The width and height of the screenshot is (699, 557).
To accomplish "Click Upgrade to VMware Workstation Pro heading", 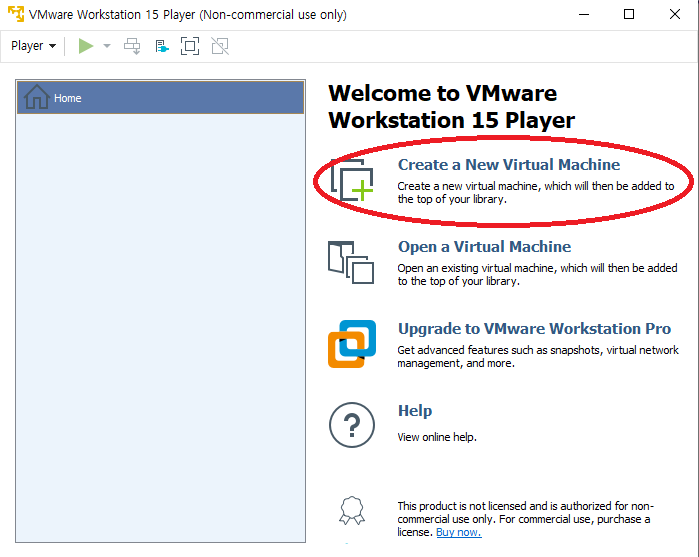I will pos(534,329).
